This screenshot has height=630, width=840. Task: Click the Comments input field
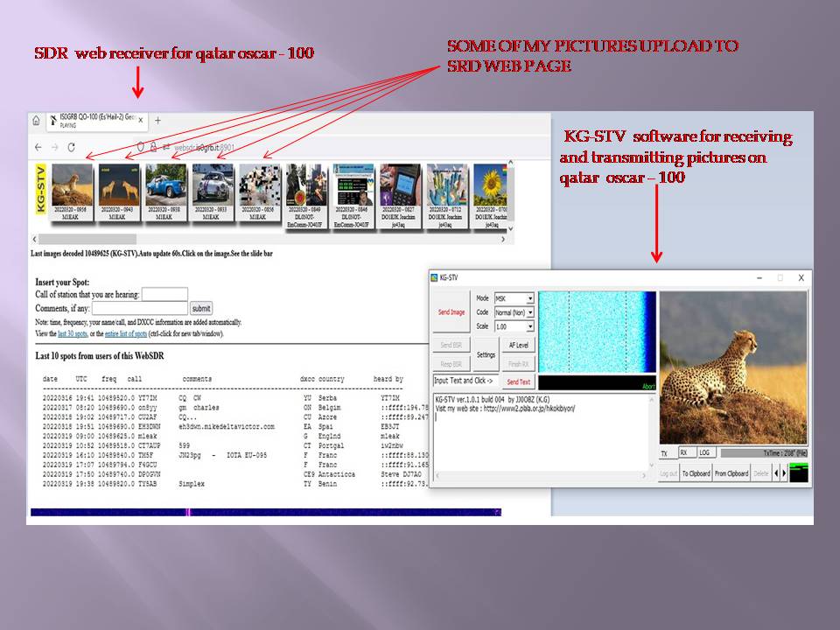click(140, 308)
